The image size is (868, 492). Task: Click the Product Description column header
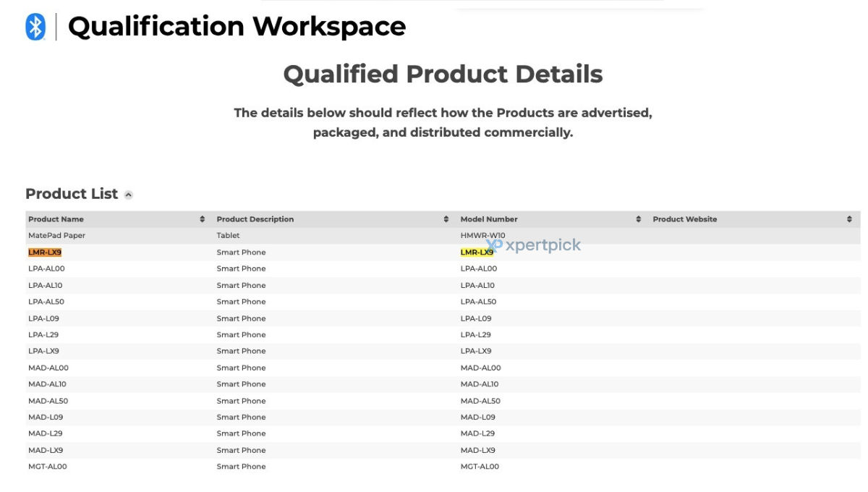pos(255,219)
